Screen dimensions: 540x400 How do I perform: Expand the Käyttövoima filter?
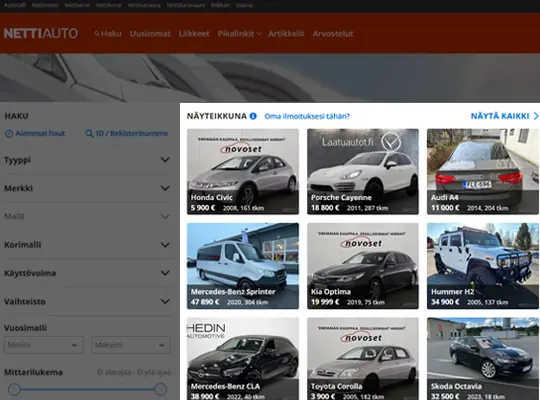(x=87, y=273)
